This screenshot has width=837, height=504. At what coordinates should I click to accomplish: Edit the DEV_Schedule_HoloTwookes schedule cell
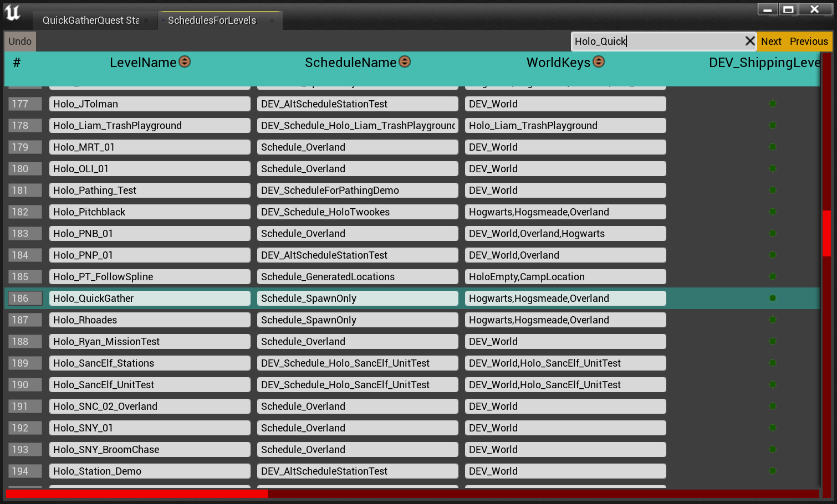coord(358,212)
